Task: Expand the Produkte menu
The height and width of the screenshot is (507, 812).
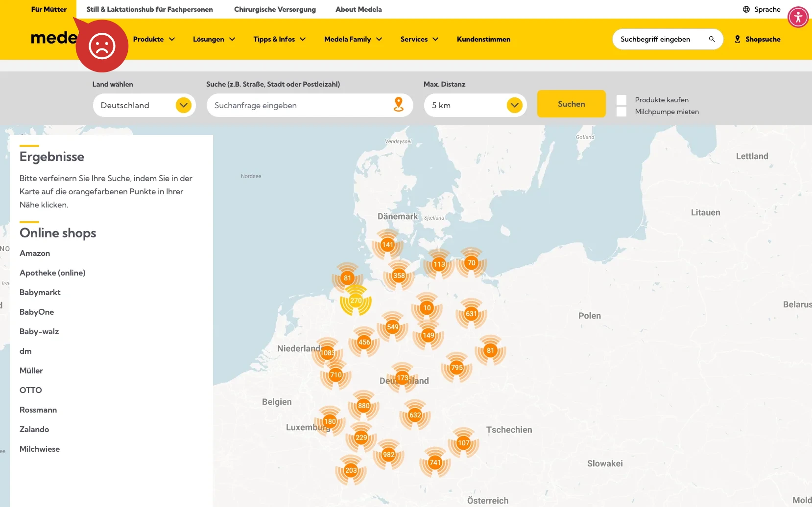Action: pos(154,39)
